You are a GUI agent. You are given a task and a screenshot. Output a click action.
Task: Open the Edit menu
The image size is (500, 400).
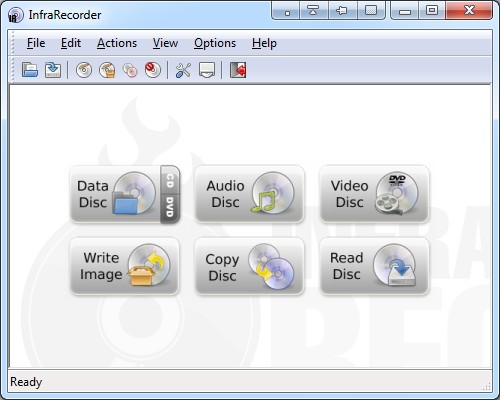pyautogui.click(x=71, y=43)
